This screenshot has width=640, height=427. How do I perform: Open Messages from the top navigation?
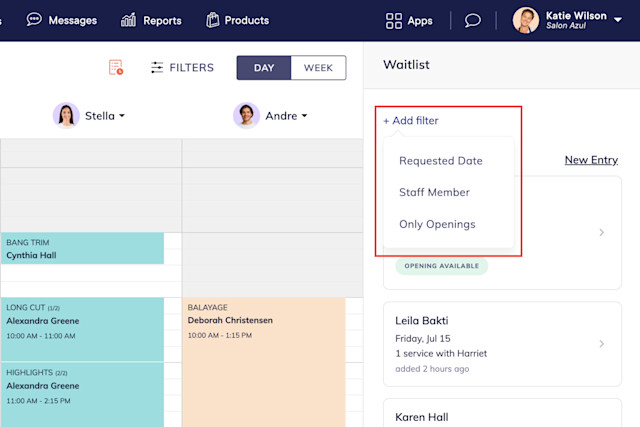(x=62, y=20)
